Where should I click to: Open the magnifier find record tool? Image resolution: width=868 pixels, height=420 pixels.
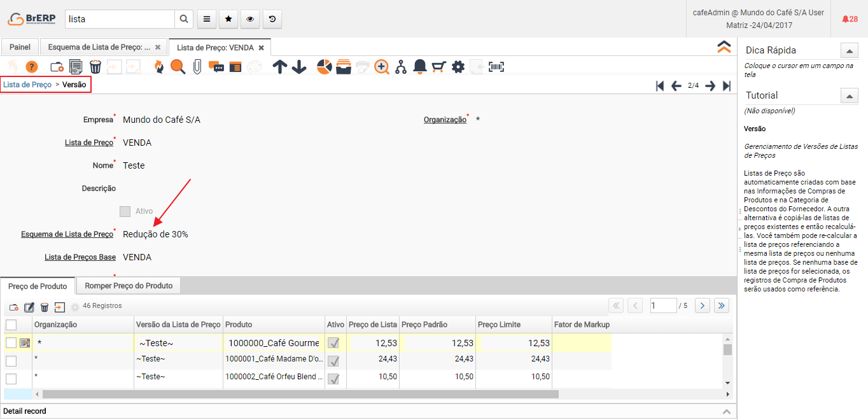178,67
